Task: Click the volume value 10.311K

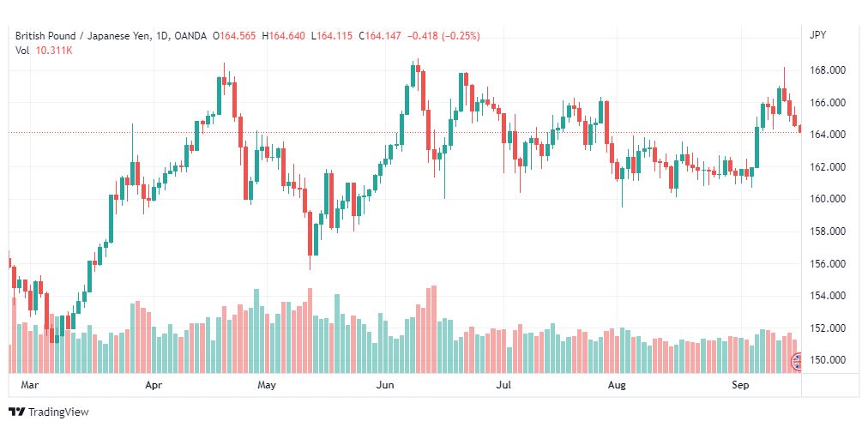Action: coord(54,51)
